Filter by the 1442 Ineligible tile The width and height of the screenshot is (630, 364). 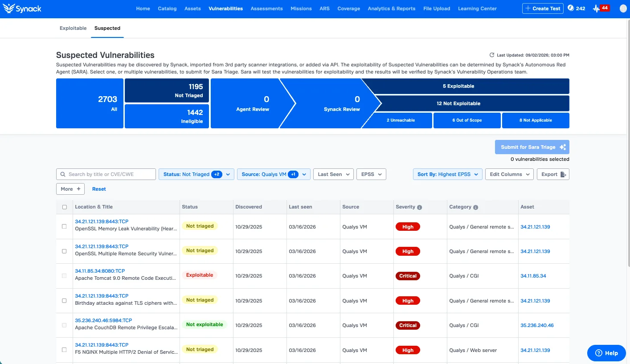(167, 116)
